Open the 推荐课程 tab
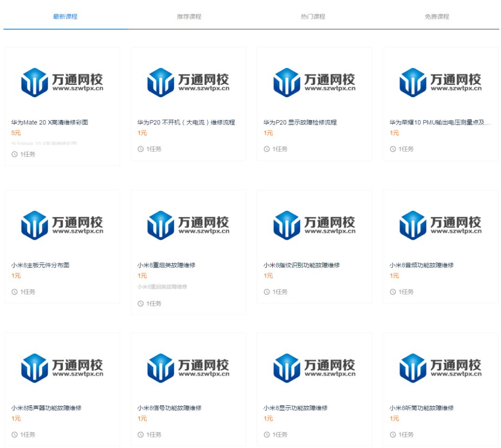 (x=189, y=17)
